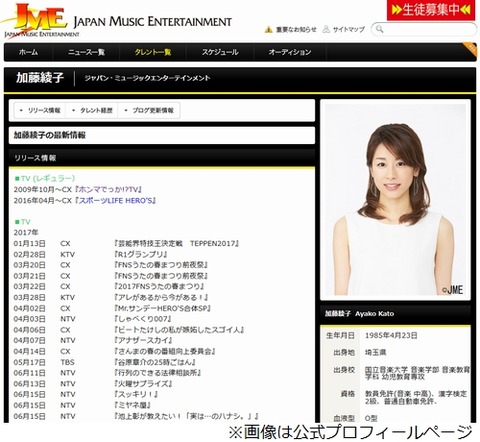Select the 2017年 year label

pos(26,233)
